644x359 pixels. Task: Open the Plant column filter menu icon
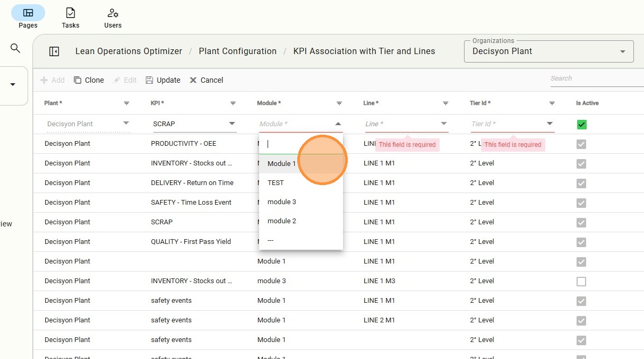126,103
